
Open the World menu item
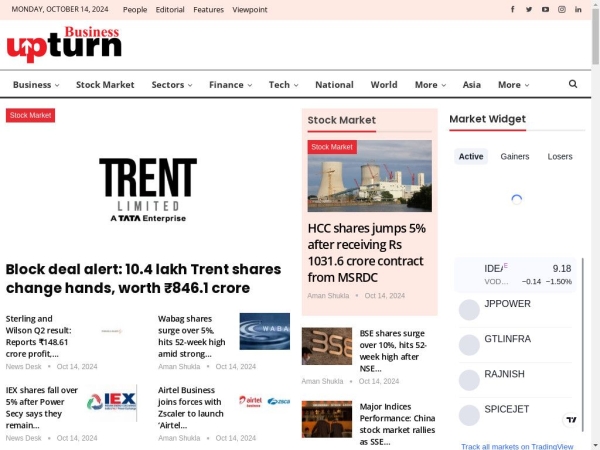(384, 85)
